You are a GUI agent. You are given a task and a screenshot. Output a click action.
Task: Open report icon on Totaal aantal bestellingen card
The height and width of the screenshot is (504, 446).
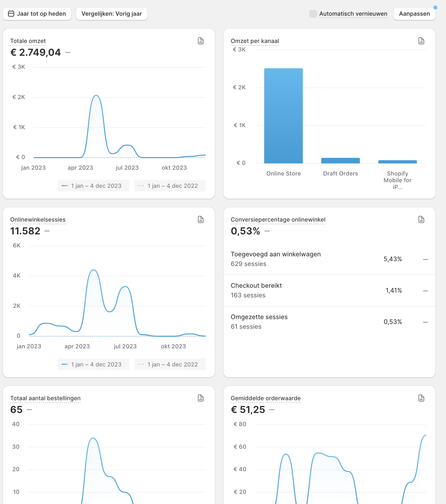201,398
